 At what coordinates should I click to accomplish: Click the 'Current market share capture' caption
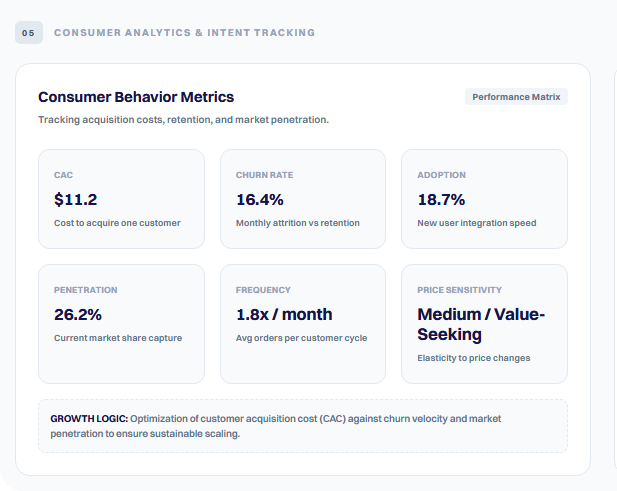pos(118,338)
